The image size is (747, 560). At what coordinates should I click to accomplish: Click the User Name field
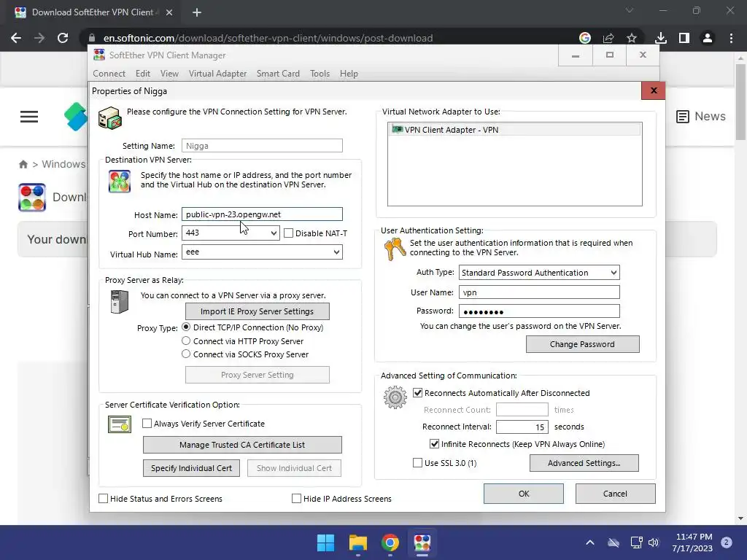point(539,292)
